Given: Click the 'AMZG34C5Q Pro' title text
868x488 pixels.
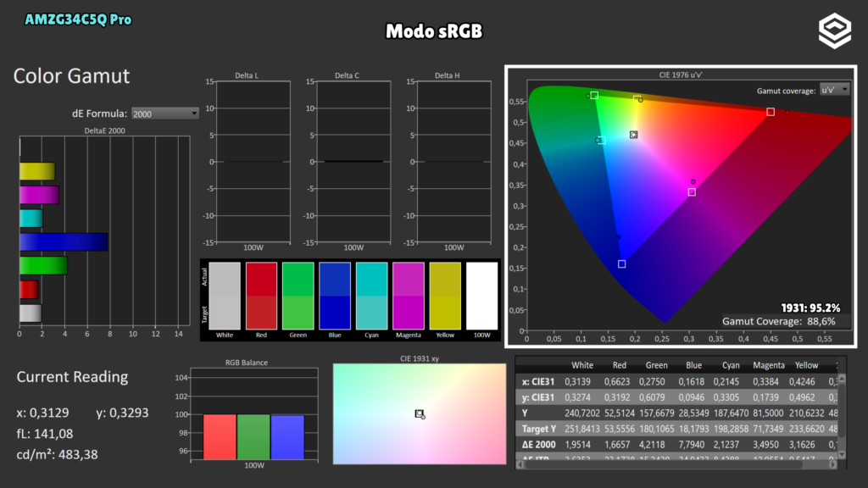Looking at the screenshot, I should [x=78, y=20].
